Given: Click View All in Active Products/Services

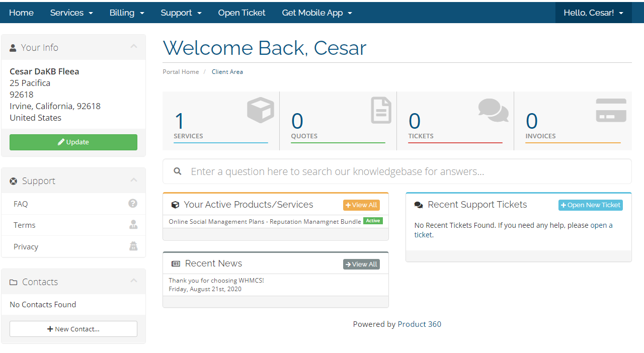Looking at the screenshot, I should click(x=361, y=205).
